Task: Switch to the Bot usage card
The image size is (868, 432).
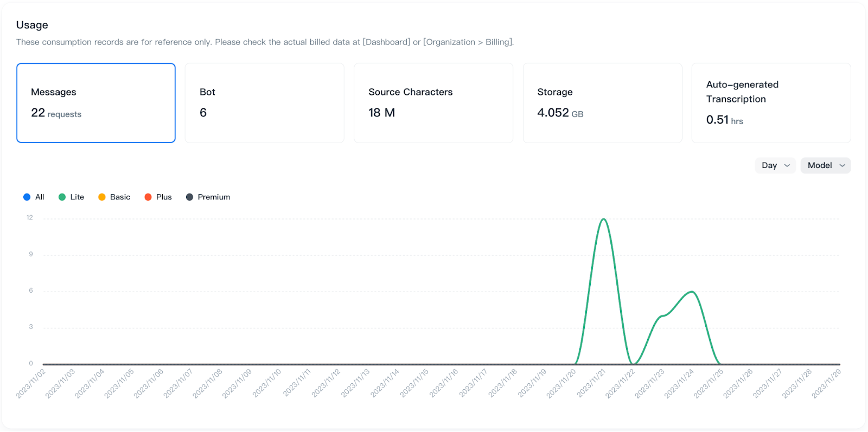Action: pyautogui.click(x=264, y=103)
